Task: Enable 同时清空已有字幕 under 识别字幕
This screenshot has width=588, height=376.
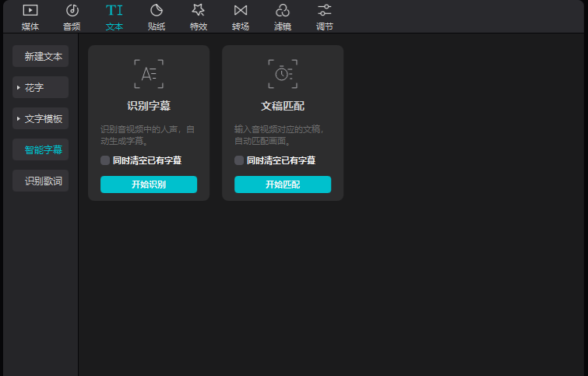Action: 105,160
